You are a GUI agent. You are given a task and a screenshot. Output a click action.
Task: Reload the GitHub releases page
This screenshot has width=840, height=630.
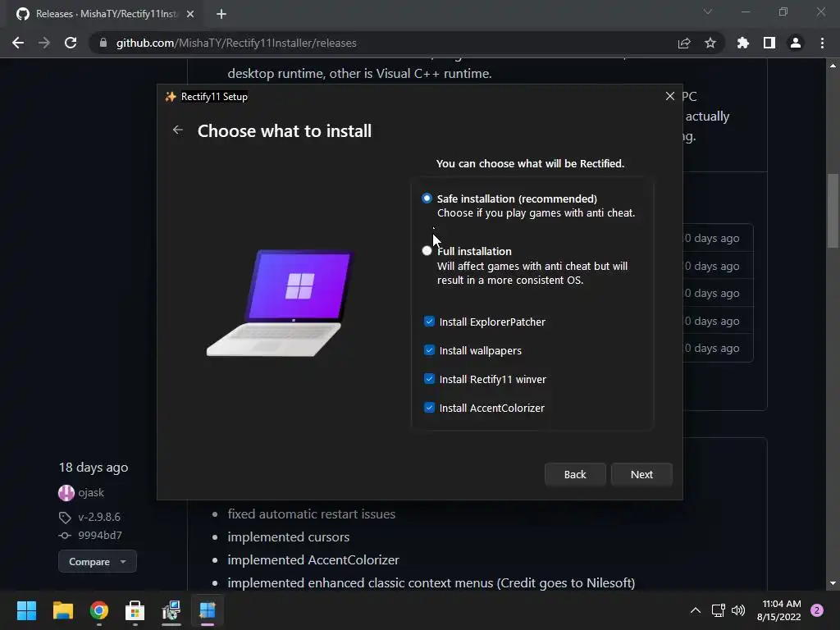71,43
